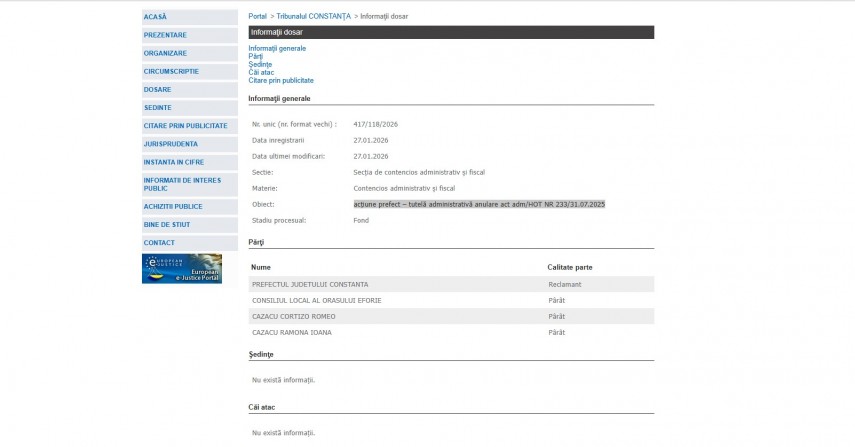Open ACHIZIȚII PUBLICE in the sidebar
855x447 pixels.
[173, 206]
